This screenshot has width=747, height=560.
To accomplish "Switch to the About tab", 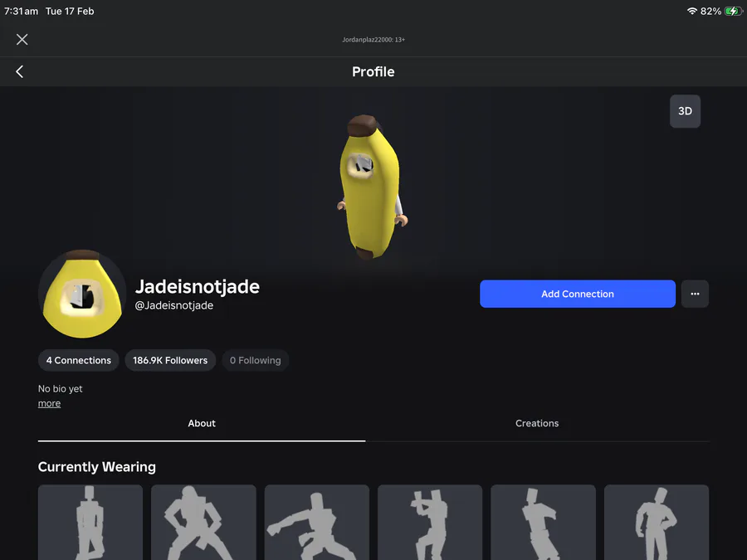I will tap(202, 423).
